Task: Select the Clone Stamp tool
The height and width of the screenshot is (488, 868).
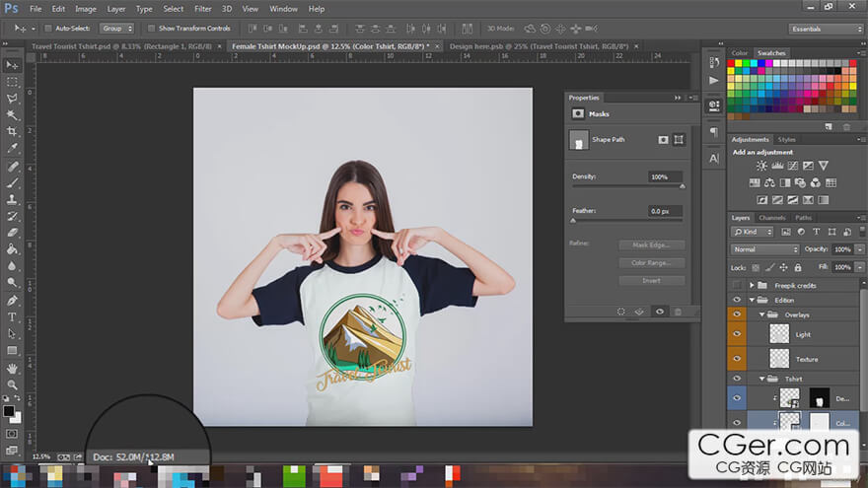Action: [x=12, y=200]
